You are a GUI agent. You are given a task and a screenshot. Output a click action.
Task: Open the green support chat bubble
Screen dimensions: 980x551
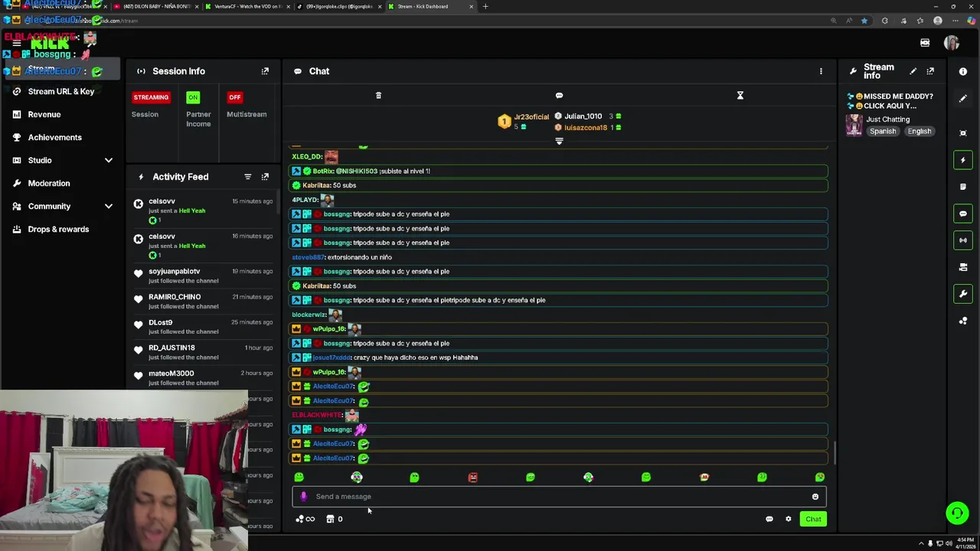957,513
